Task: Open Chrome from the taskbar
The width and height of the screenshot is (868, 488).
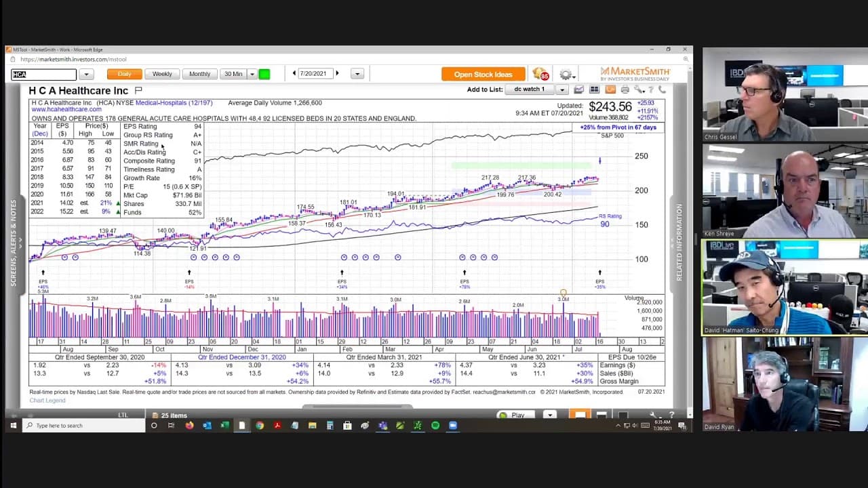Action: (260, 426)
